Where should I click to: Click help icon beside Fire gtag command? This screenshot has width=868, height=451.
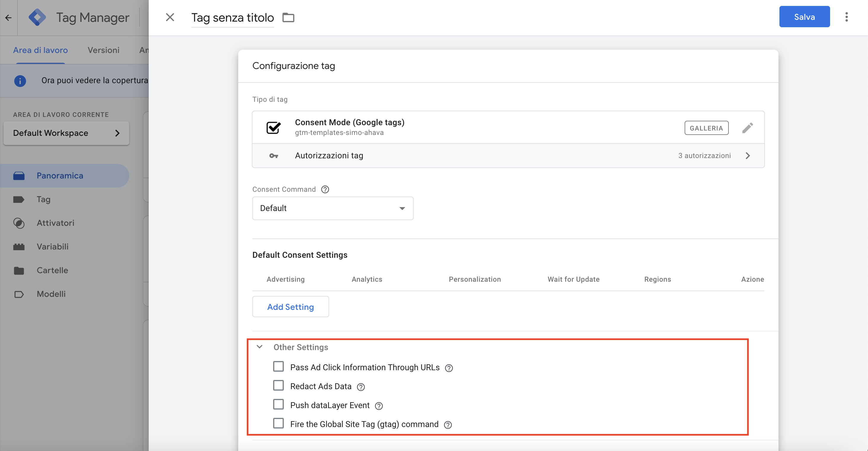click(x=447, y=425)
